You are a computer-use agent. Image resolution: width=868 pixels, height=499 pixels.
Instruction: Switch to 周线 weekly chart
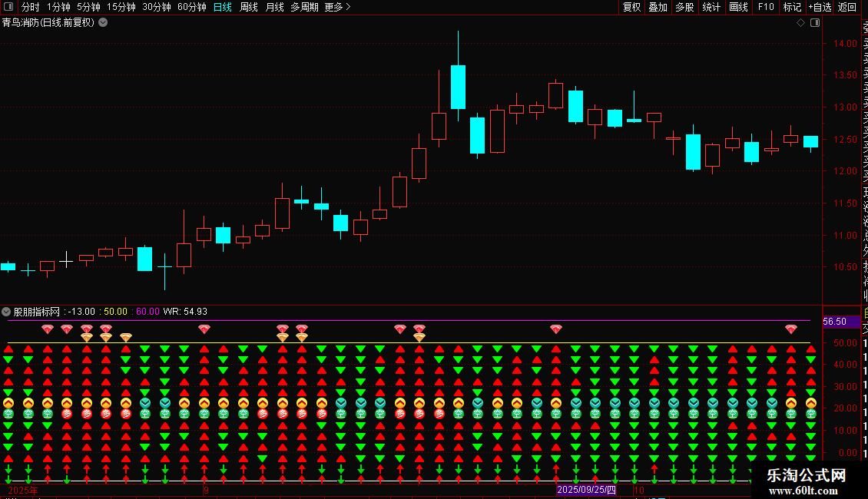(x=249, y=7)
